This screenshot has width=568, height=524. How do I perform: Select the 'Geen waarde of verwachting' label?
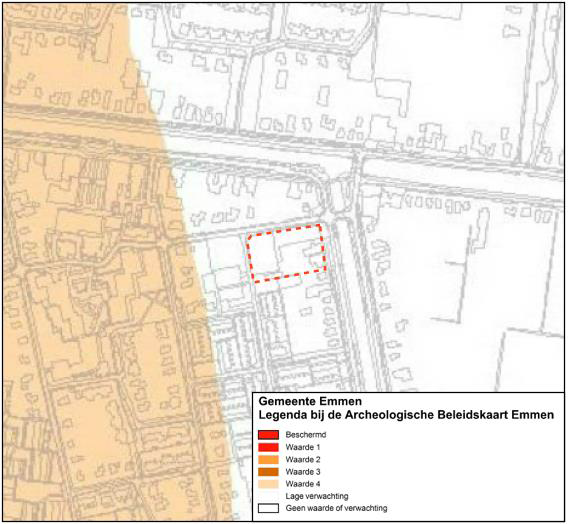click(x=337, y=508)
